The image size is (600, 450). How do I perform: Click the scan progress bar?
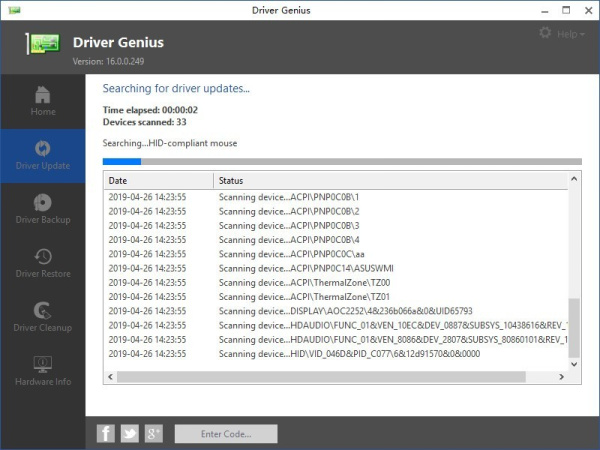(x=342, y=161)
